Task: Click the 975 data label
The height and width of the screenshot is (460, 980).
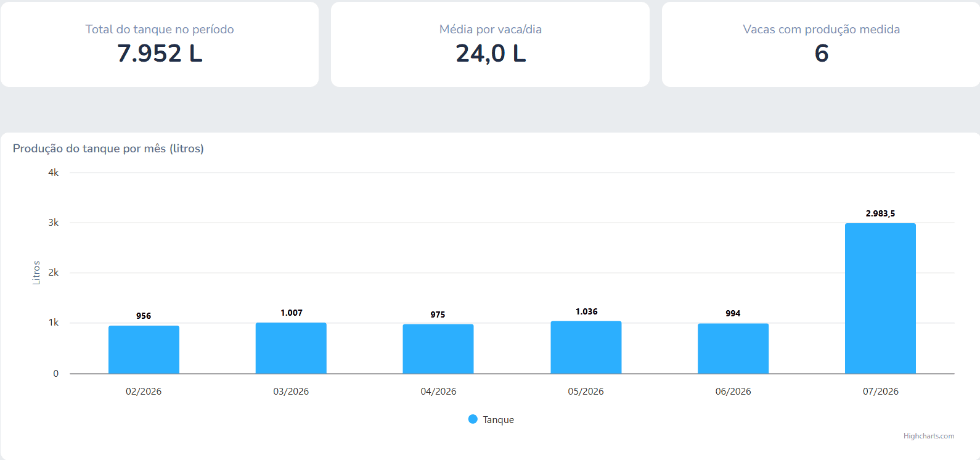Action: coord(438,314)
